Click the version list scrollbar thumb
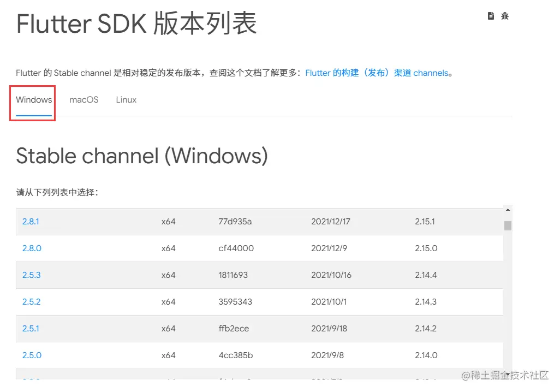Image resolution: width=560 pixels, height=392 pixels. tap(508, 226)
